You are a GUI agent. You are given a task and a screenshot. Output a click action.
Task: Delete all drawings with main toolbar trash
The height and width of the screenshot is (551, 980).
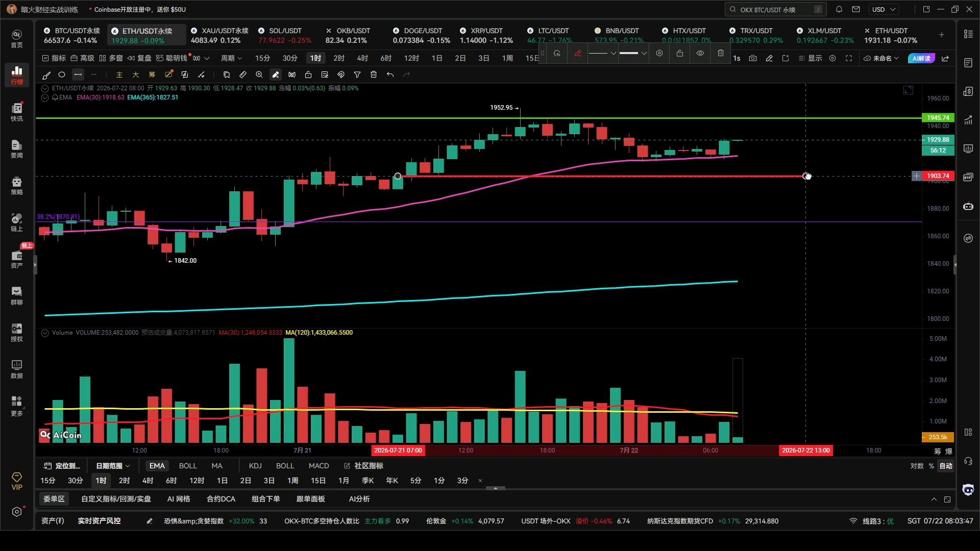pos(374,75)
